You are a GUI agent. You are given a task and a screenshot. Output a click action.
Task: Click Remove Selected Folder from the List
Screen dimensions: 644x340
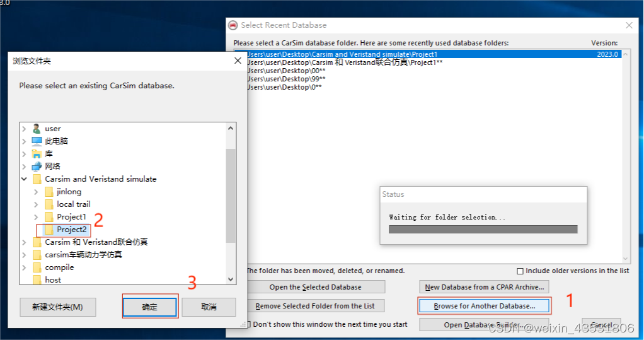click(316, 307)
